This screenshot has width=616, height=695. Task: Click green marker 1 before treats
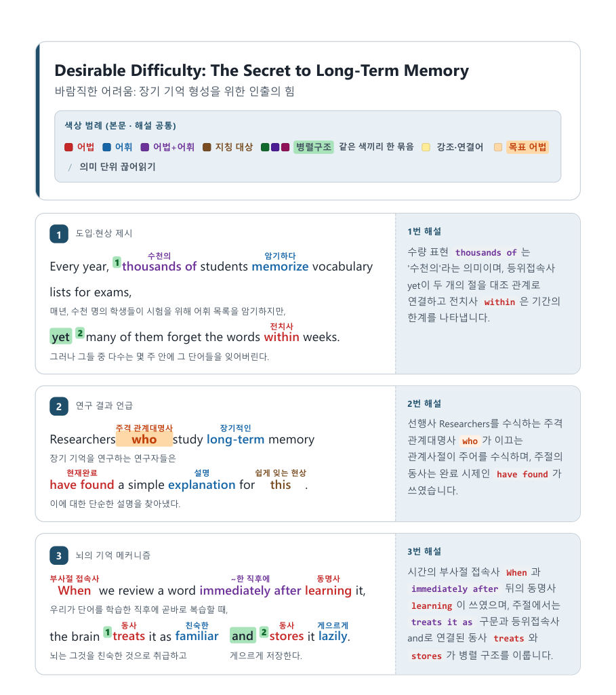[108, 632]
